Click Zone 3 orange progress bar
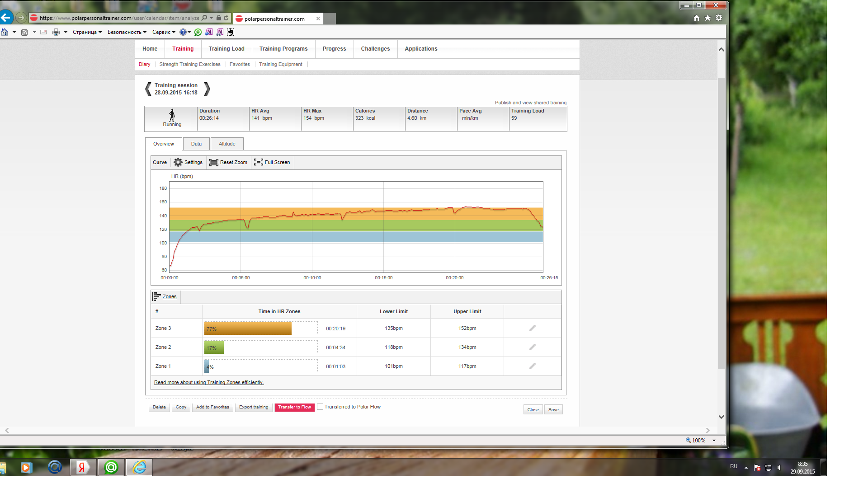 click(x=248, y=328)
